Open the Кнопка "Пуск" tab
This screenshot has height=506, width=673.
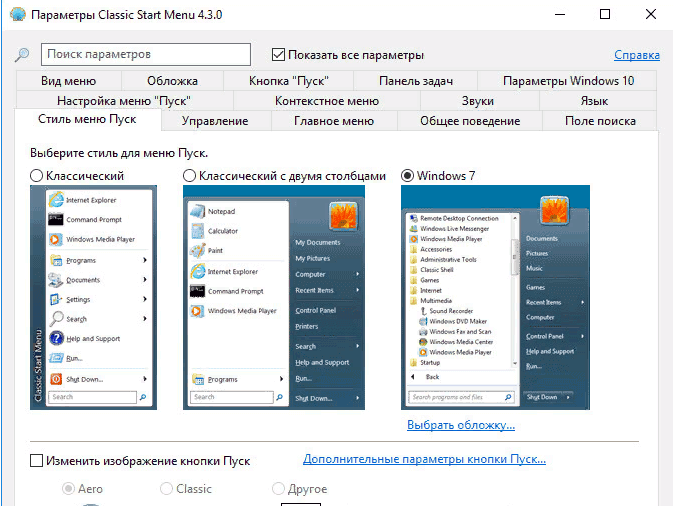[x=288, y=81]
